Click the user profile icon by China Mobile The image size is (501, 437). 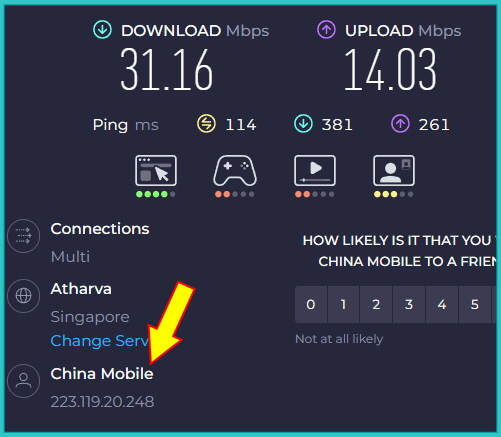coord(24,381)
